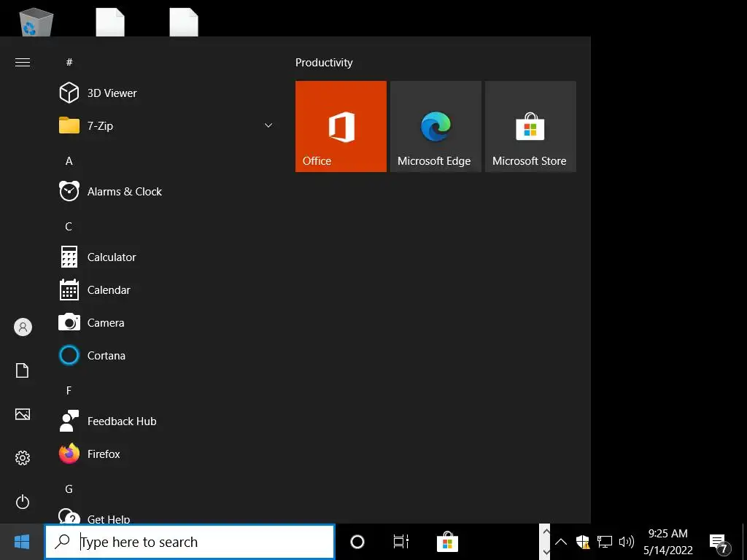The image size is (747, 560).
Task: Open the Microsoft Edge tile
Action: click(x=436, y=126)
